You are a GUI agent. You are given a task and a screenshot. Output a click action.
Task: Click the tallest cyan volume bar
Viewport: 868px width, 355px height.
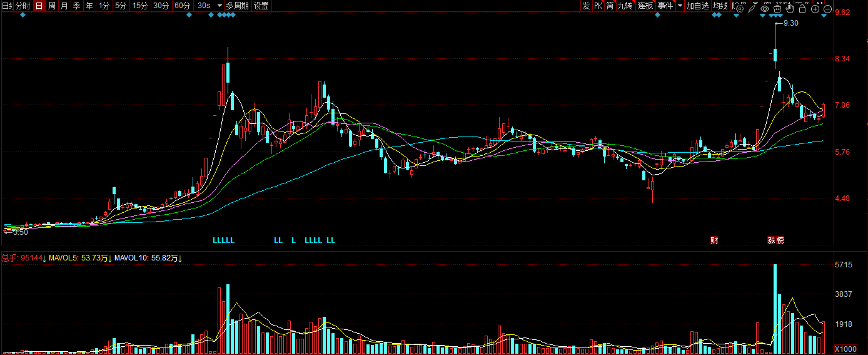point(775,309)
